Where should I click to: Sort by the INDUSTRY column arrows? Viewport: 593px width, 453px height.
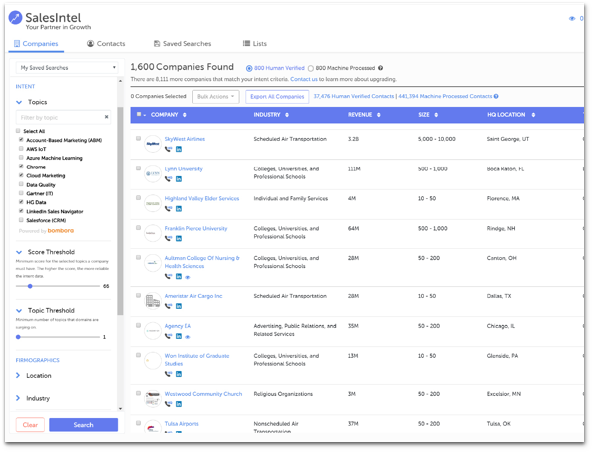pyautogui.click(x=287, y=115)
